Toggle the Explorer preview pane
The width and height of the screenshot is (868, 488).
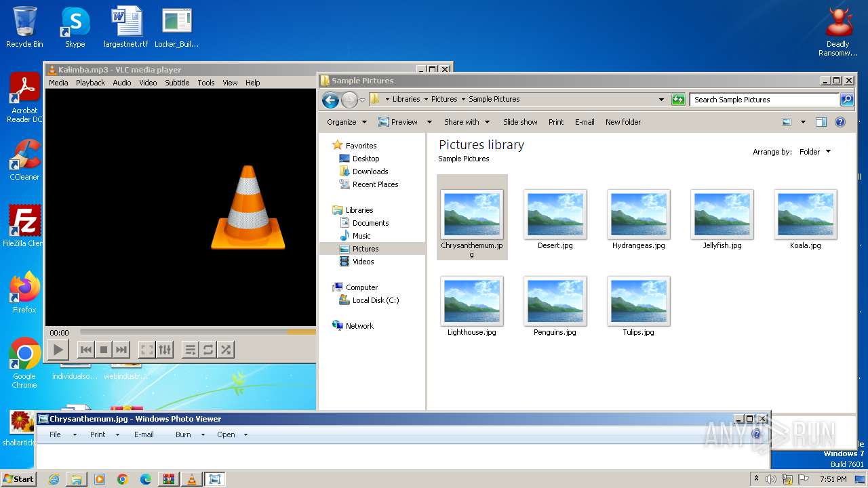click(x=821, y=122)
